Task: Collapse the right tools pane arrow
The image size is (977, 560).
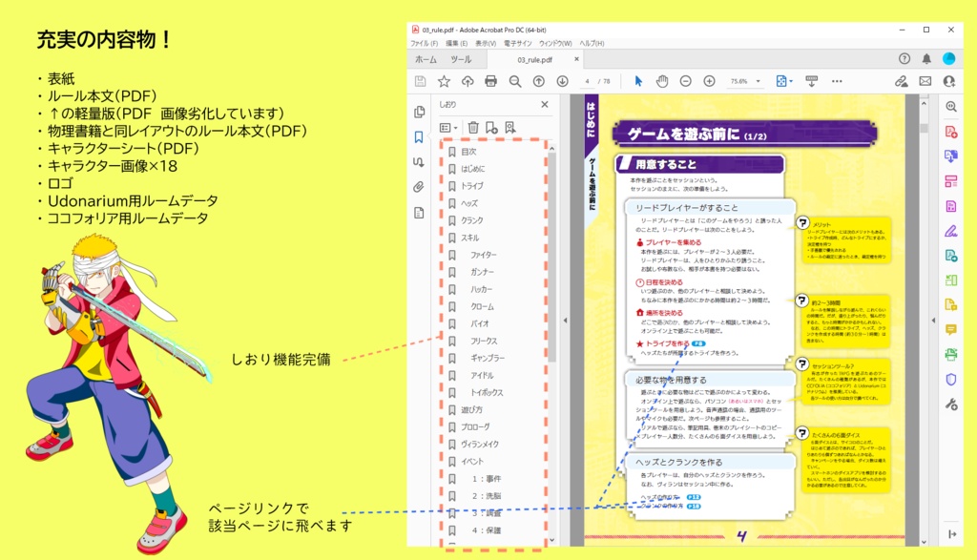Action: (933, 321)
